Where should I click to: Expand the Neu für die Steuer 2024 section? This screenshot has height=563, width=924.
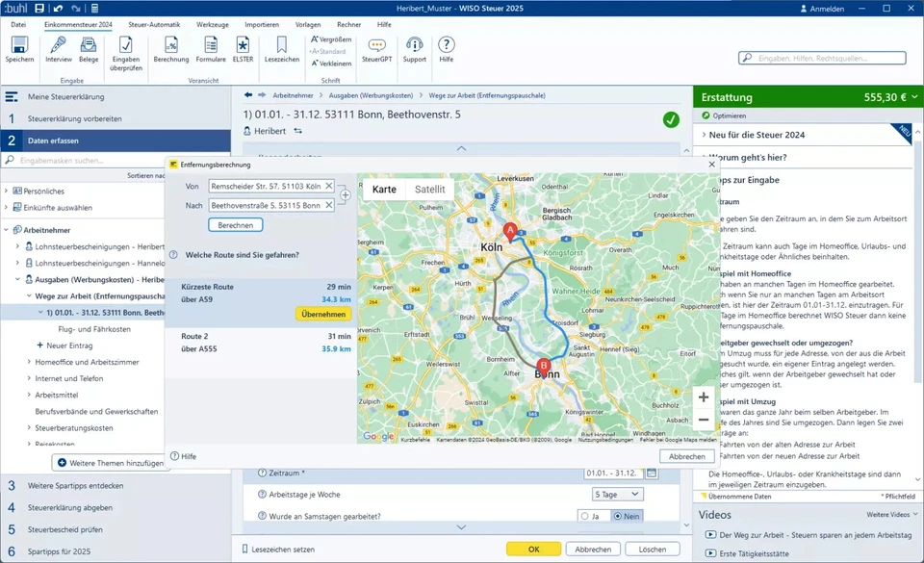[704, 135]
